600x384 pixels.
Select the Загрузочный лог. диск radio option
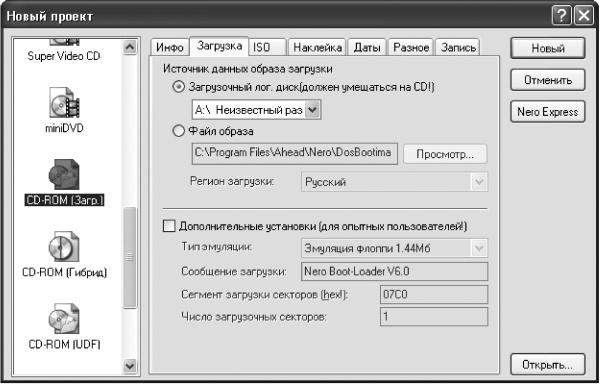(x=178, y=87)
